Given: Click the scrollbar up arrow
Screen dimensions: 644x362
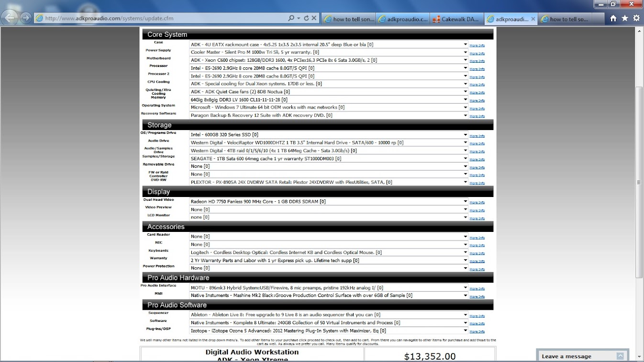Looking at the screenshot, I should 640,31.
